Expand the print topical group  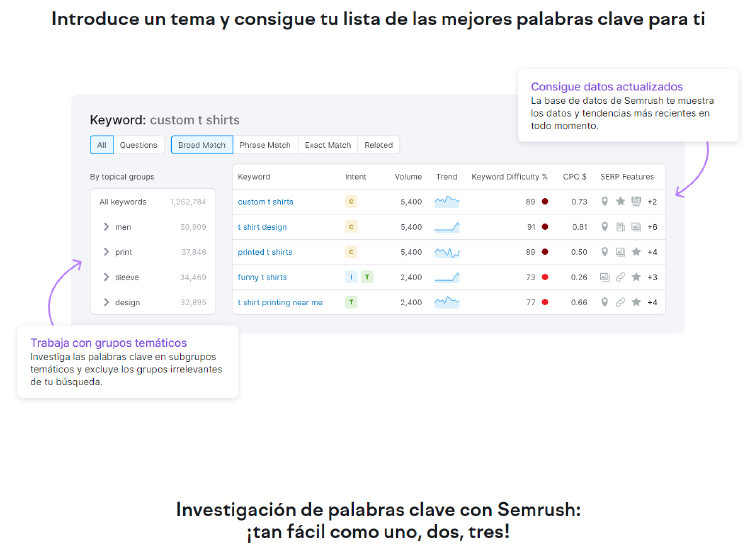coord(106,252)
